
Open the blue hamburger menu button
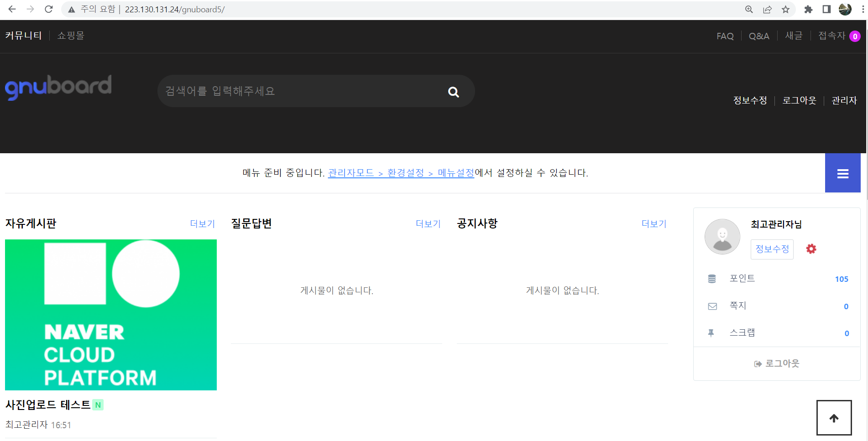(x=843, y=173)
